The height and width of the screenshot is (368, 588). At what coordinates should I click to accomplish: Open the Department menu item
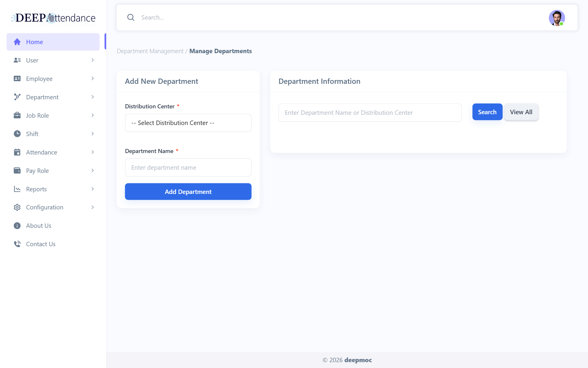click(x=53, y=97)
